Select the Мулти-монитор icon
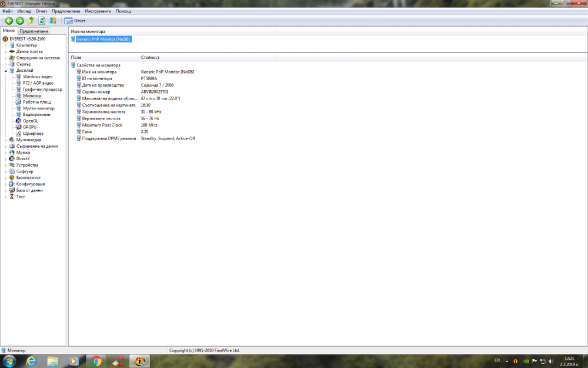The width and height of the screenshot is (588, 368). (18, 108)
